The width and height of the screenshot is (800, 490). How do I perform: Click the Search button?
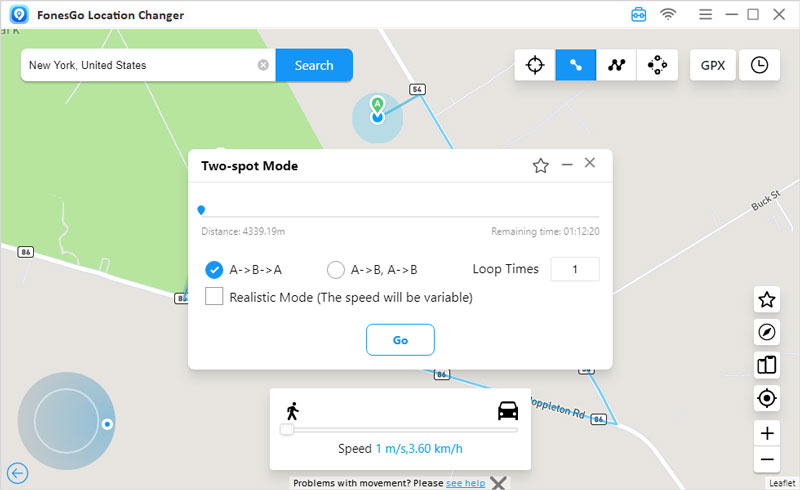314,65
